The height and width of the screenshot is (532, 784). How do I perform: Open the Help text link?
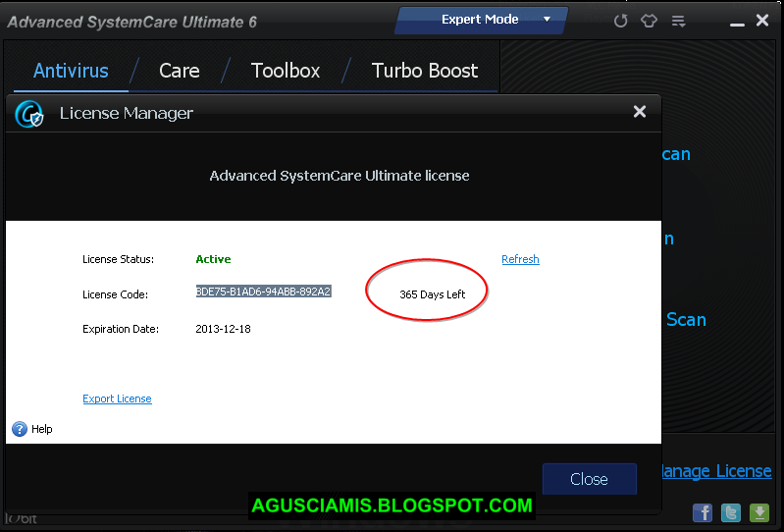coord(41,429)
